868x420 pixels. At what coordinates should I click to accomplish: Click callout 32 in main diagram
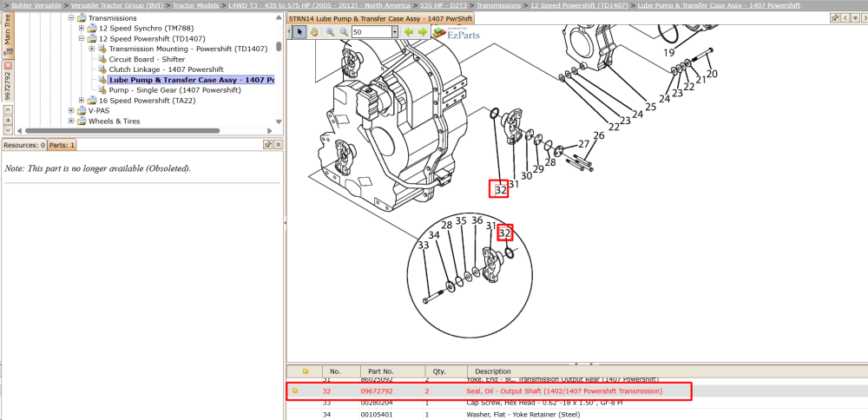(499, 189)
